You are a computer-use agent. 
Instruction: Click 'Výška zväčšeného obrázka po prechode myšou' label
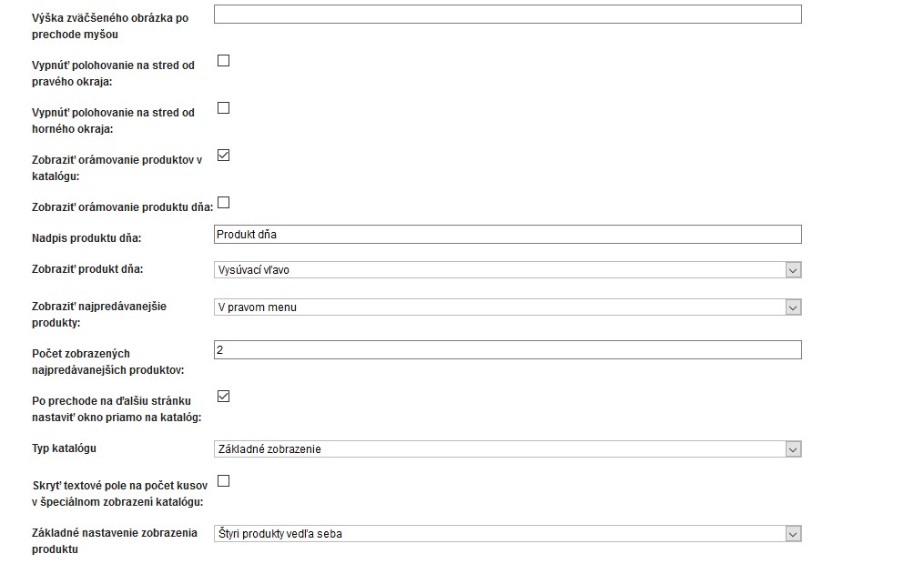point(110,26)
